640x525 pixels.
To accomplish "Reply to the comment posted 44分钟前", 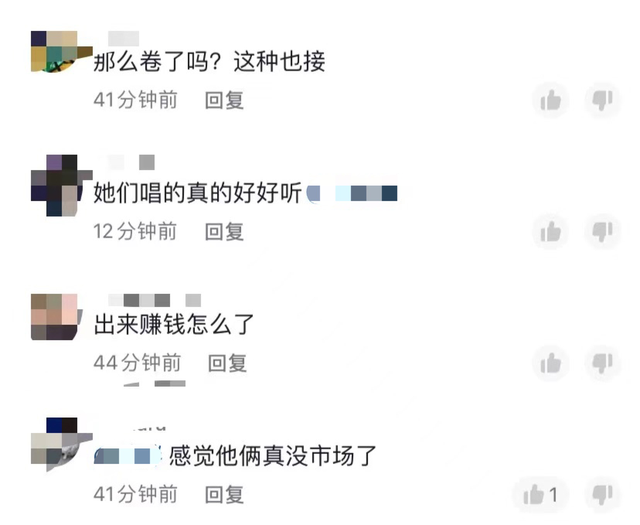I will [227, 363].
